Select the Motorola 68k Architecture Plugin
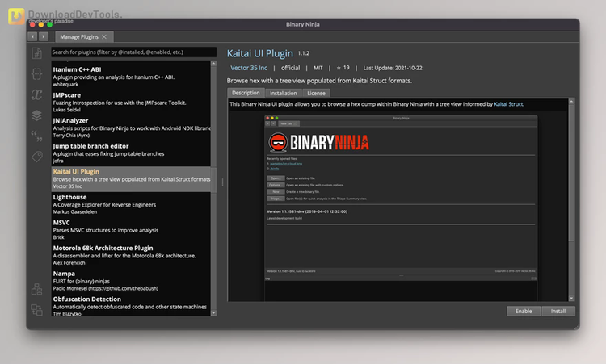The height and width of the screenshot is (364, 606). (x=131, y=255)
